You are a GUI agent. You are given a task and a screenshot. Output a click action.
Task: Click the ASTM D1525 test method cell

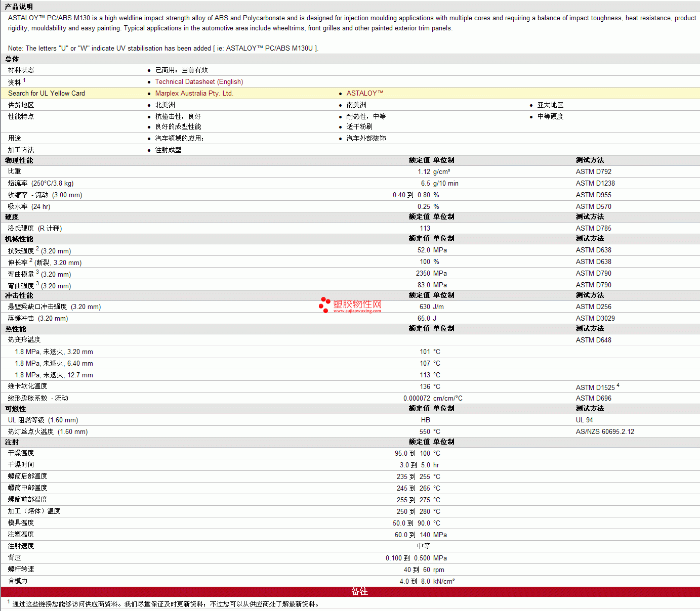(x=597, y=387)
